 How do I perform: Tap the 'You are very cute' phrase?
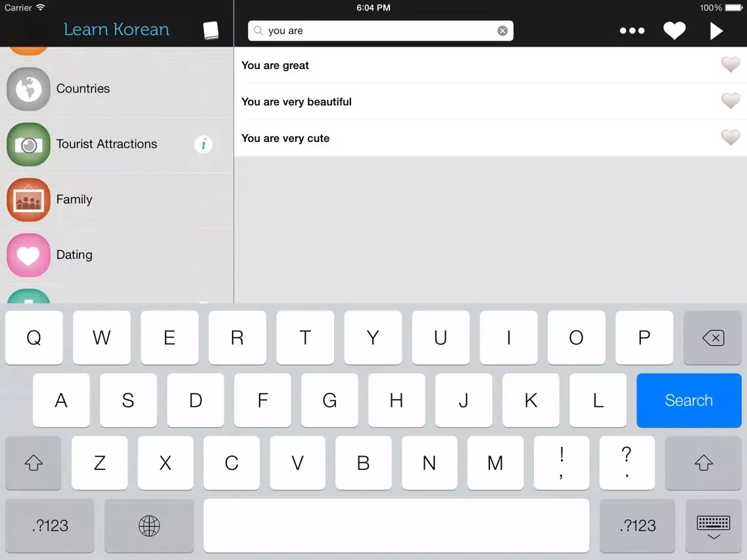[x=285, y=138]
